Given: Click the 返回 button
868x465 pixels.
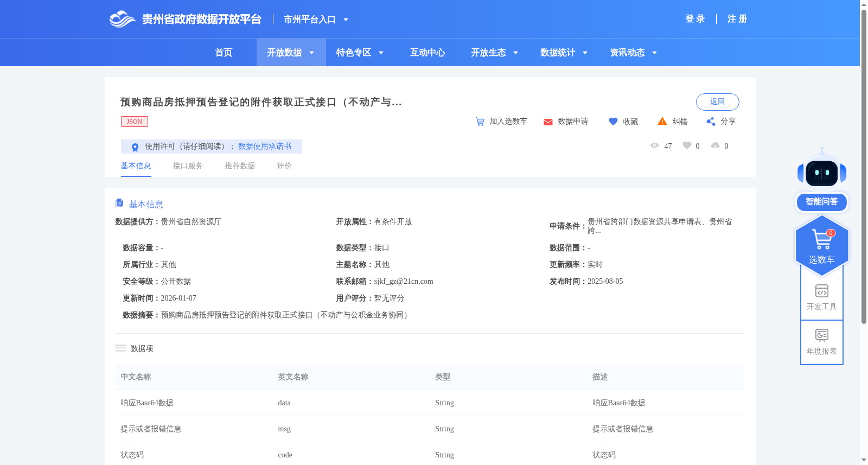Looking at the screenshot, I should point(717,102).
